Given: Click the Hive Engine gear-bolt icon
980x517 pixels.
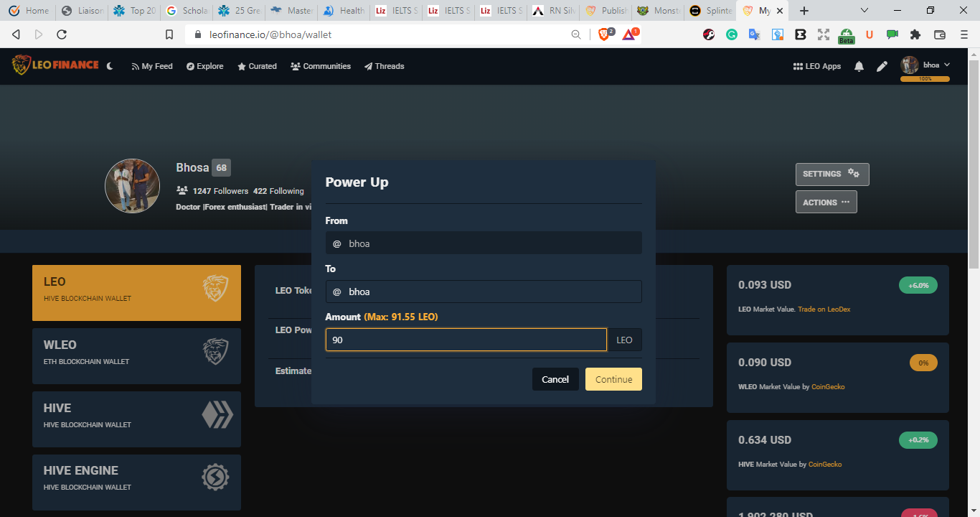Looking at the screenshot, I should coord(215,478).
